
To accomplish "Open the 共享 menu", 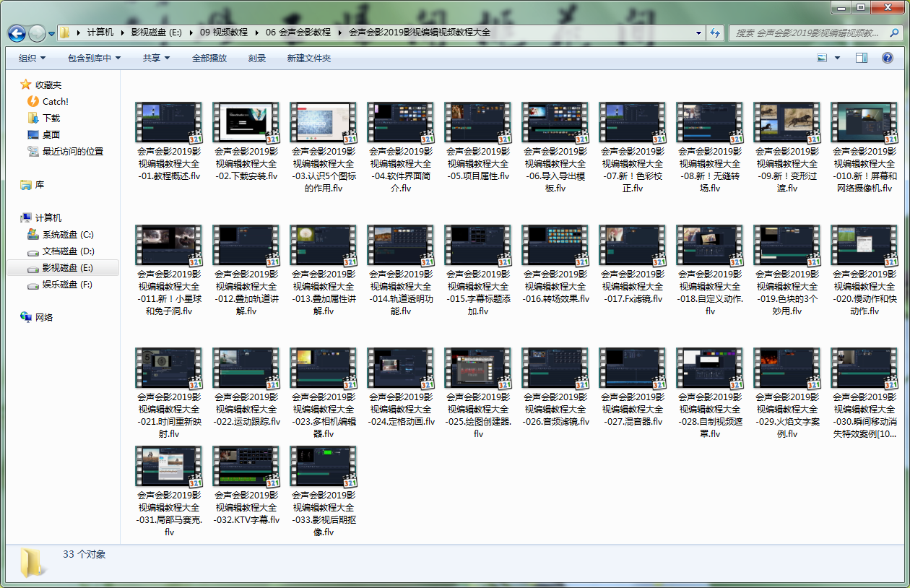I will [x=156, y=58].
